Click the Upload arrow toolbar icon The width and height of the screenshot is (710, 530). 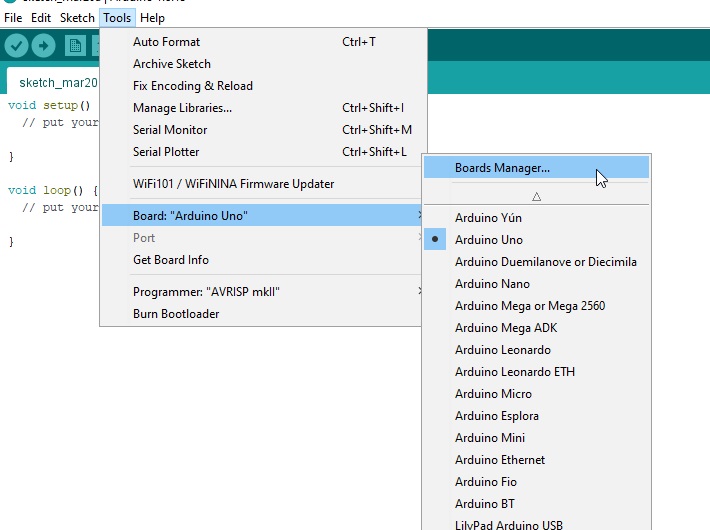(x=43, y=46)
